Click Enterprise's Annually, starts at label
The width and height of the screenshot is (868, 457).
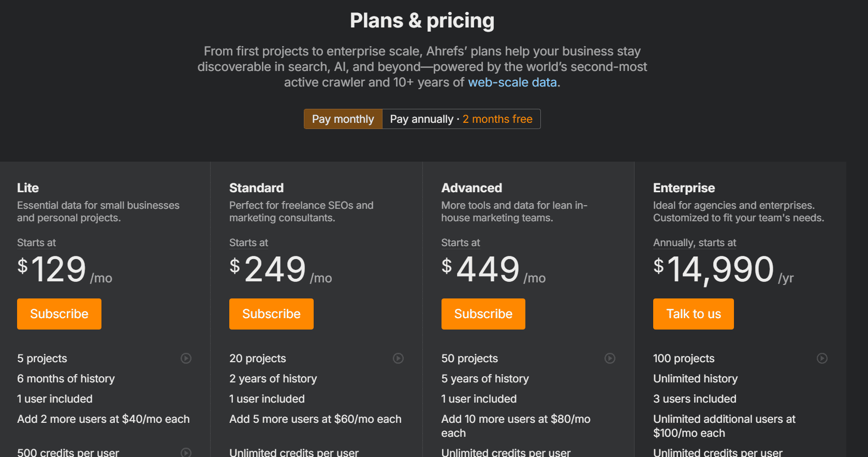pos(694,242)
